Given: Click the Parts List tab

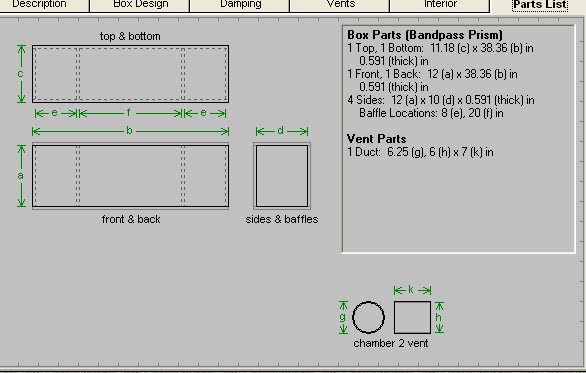Looking at the screenshot, I should pyautogui.click(x=540, y=5).
